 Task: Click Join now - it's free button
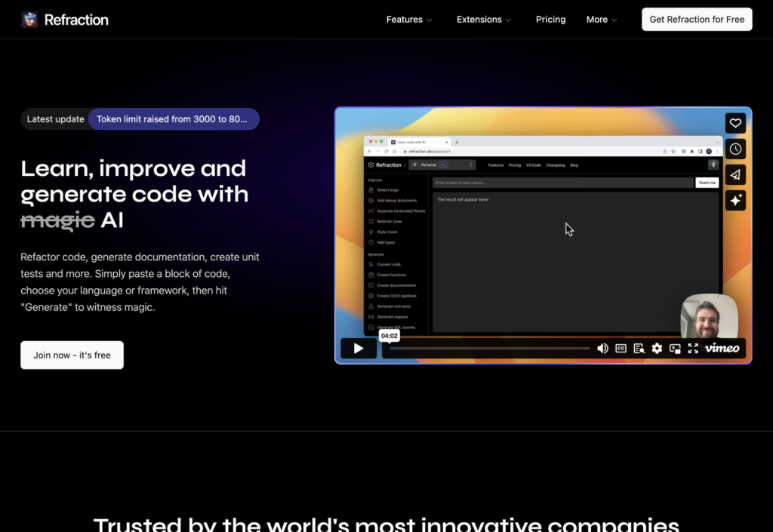[72, 355]
